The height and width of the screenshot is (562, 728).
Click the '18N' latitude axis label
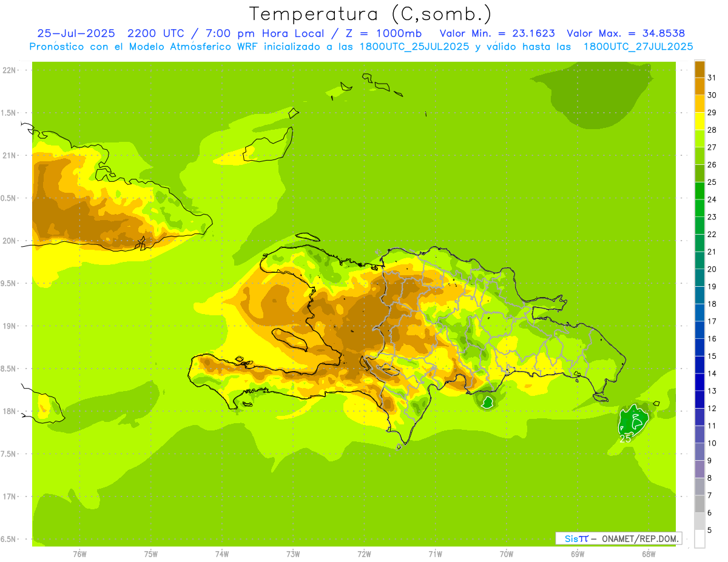coord(8,412)
